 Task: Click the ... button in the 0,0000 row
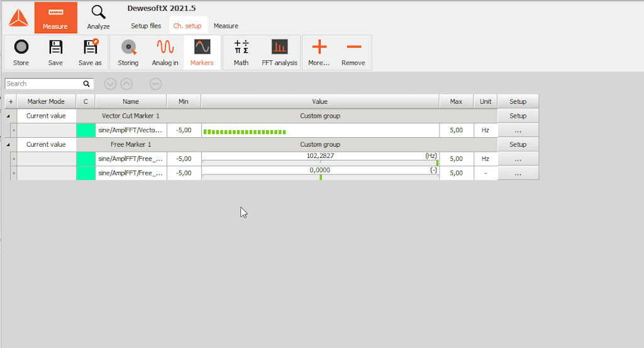518,173
